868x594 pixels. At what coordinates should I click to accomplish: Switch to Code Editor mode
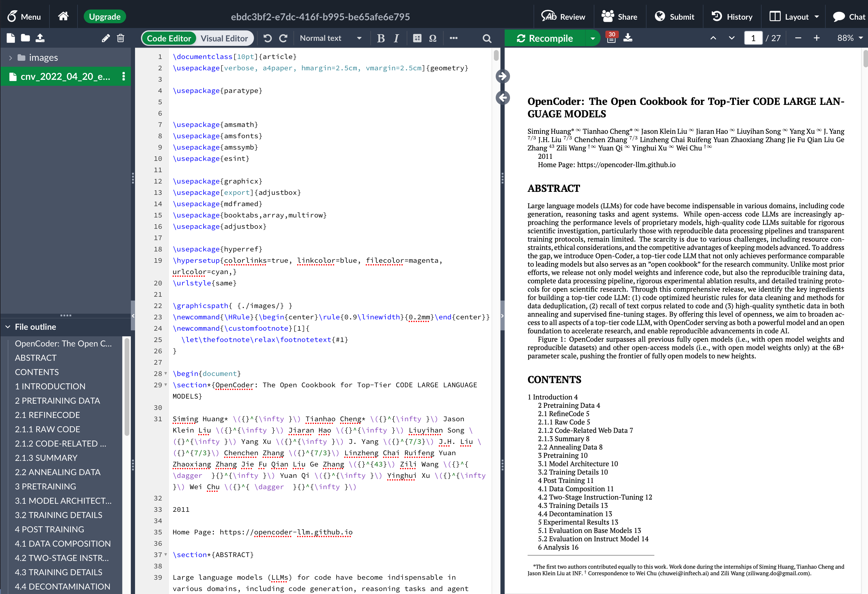point(169,38)
